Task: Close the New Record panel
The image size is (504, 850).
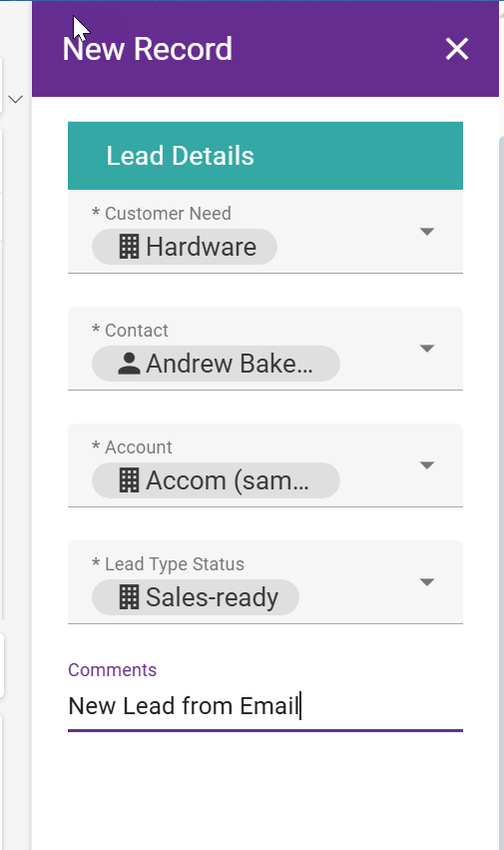Action: (457, 49)
